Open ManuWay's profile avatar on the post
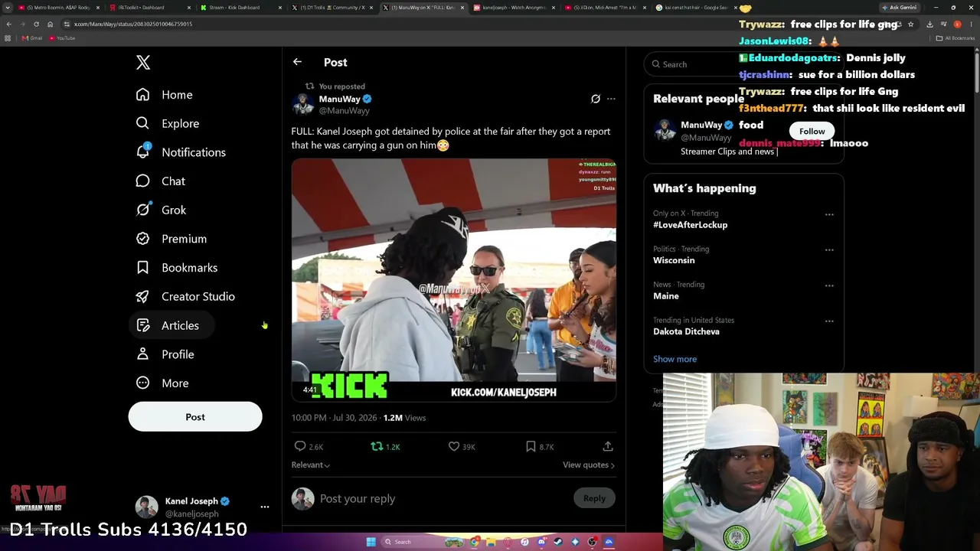Viewport: 980px width, 551px height. click(x=303, y=104)
